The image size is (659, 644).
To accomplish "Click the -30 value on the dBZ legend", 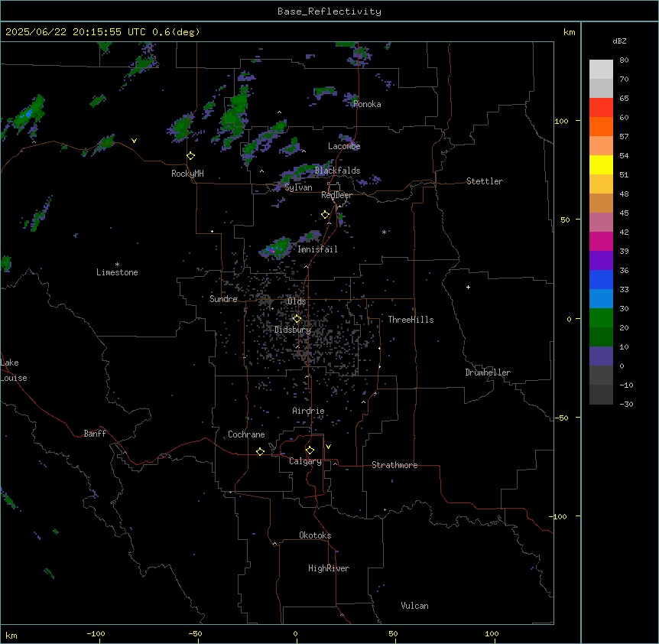I will point(626,404).
